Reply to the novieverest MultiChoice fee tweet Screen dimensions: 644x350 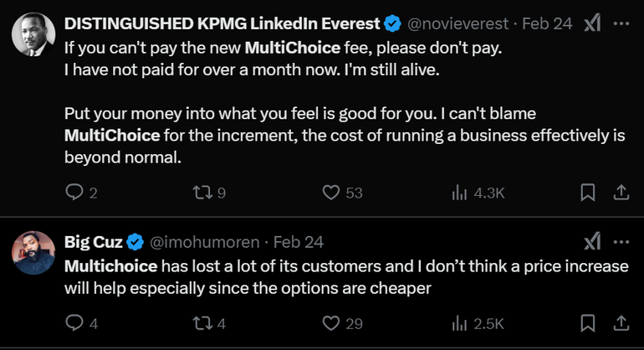point(73,193)
